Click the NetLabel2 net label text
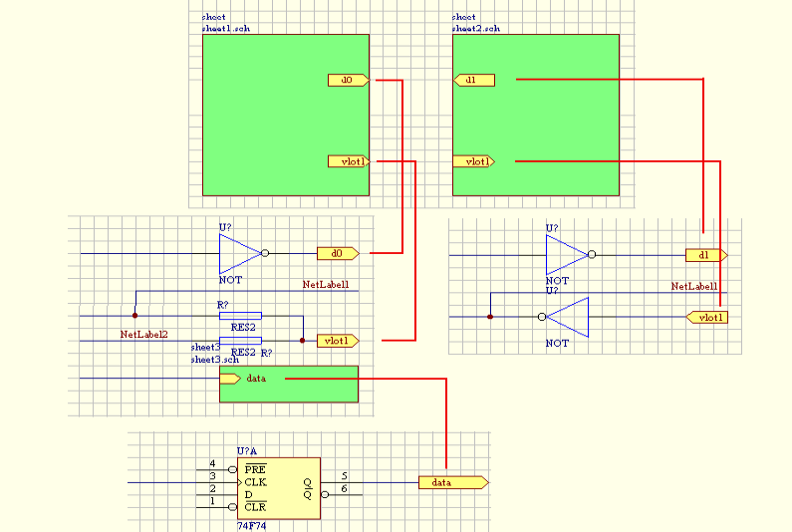Image resolution: width=792 pixels, height=532 pixels. (144, 334)
